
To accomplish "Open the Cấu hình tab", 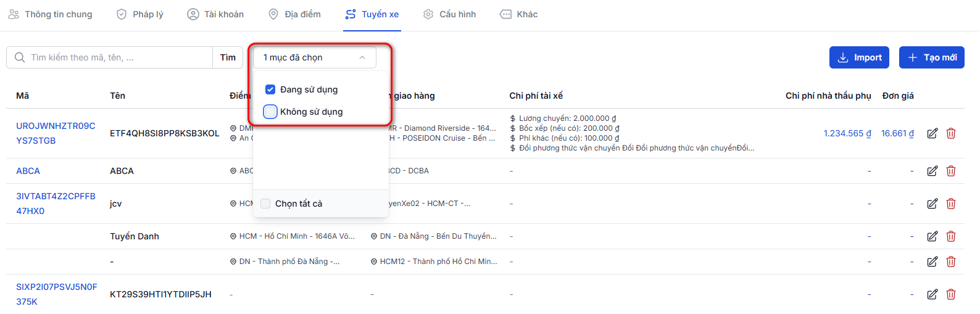I will coord(450,14).
